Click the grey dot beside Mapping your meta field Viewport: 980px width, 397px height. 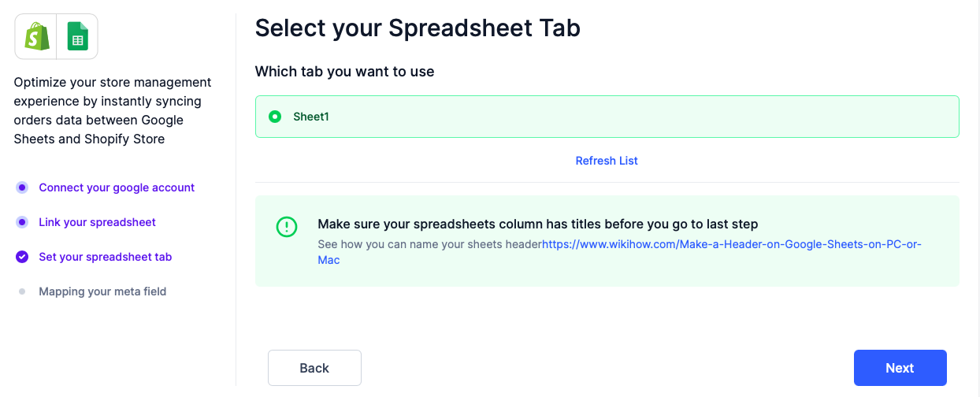22,291
